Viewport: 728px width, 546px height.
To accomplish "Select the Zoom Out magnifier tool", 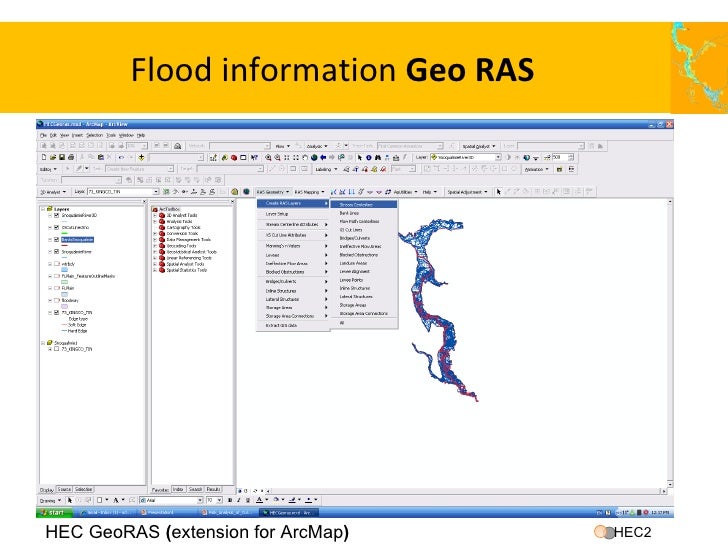I will [x=277, y=157].
